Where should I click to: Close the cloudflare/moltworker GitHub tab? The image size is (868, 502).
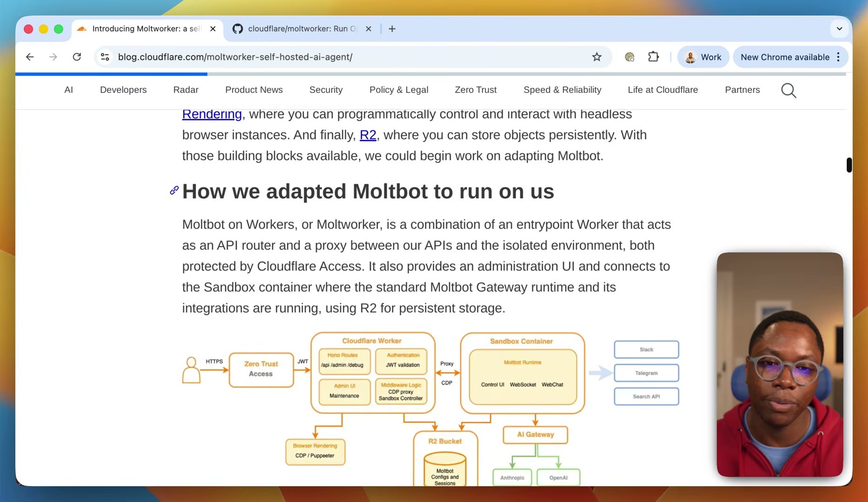pyautogui.click(x=368, y=29)
